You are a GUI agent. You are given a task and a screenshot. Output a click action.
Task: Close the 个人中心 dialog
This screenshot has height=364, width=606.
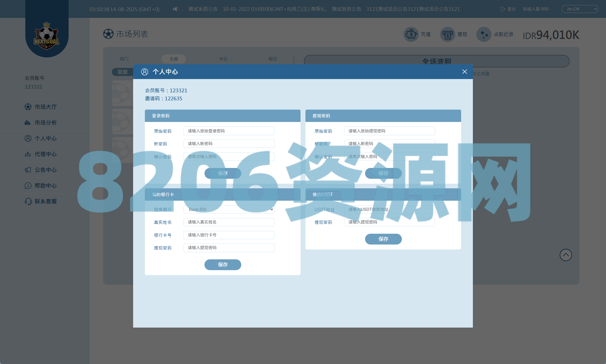click(465, 72)
